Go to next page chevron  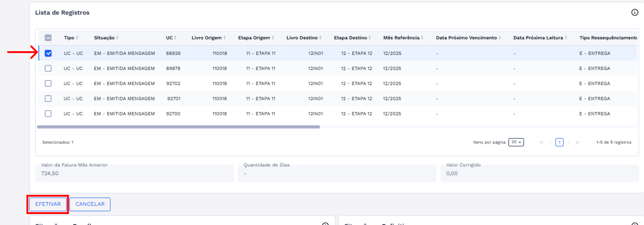[569, 142]
